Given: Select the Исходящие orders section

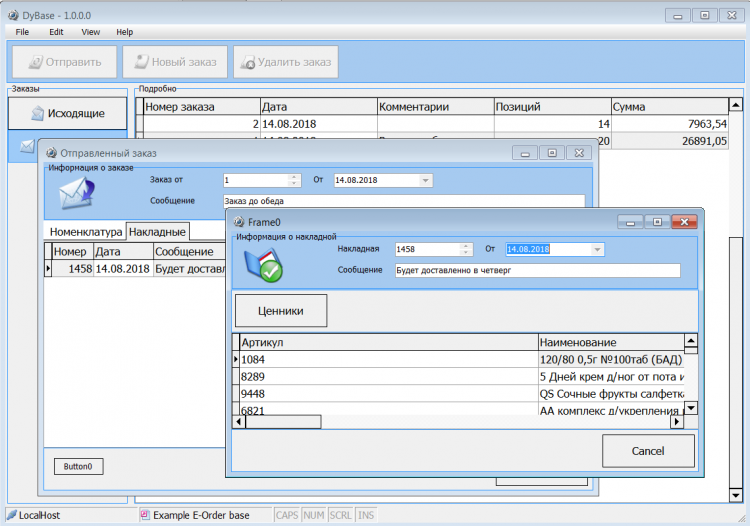Looking at the screenshot, I should point(67,113).
